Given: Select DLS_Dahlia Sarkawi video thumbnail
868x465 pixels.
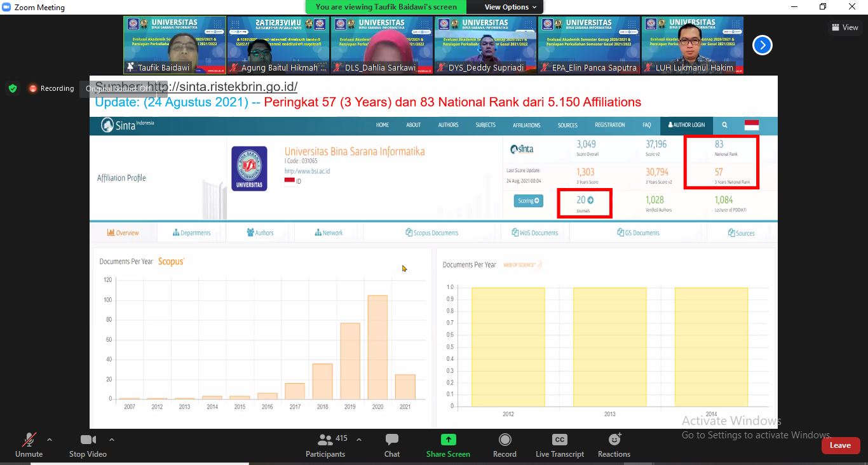Looking at the screenshot, I should click(x=382, y=45).
